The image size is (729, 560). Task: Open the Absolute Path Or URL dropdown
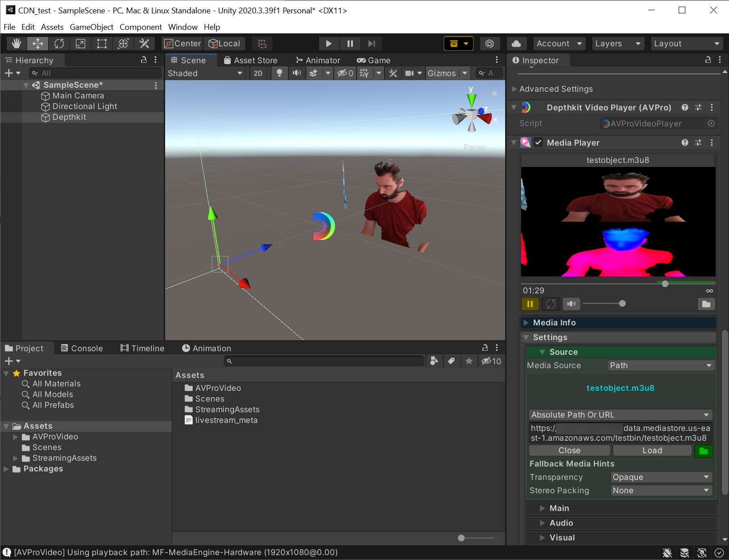pos(620,414)
